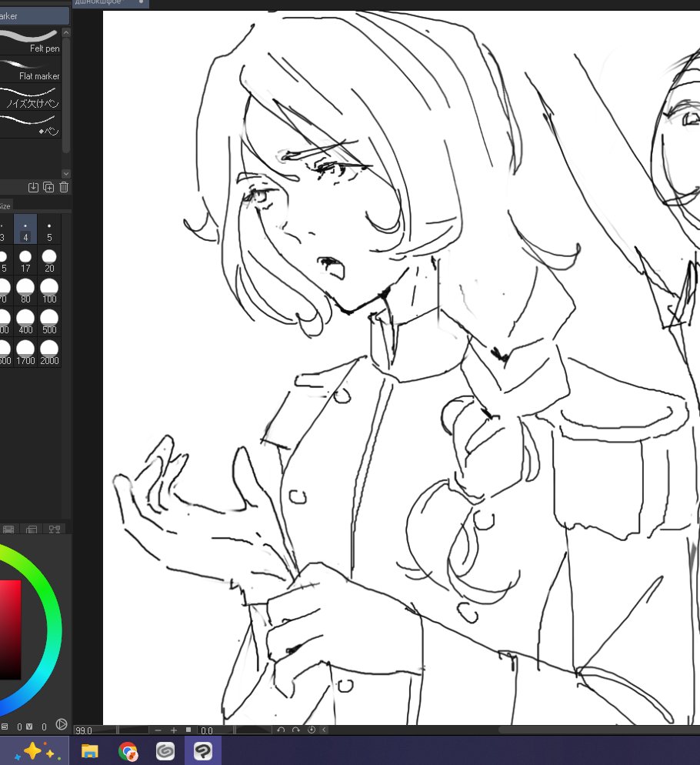Set brush size to 5
The width and height of the screenshot is (700, 765).
pyautogui.click(x=49, y=229)
